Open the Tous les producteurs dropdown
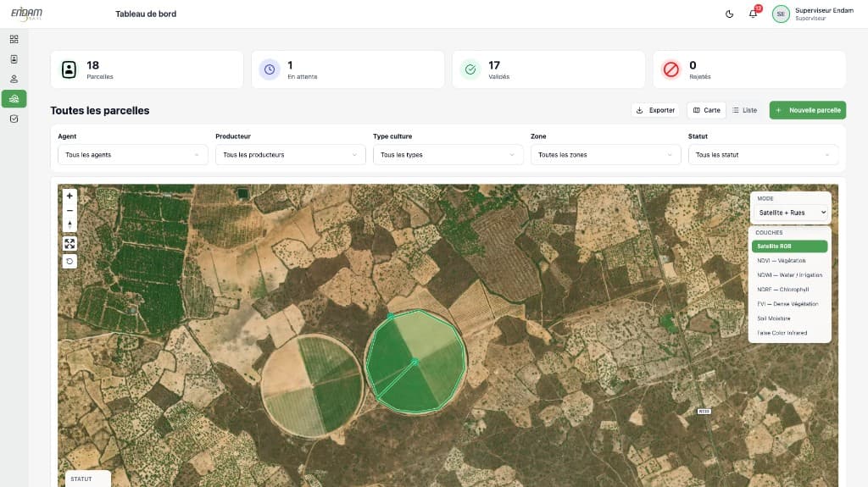Image resolution: width=868 pixels, height=487 pixels. [x=291, y=155]
